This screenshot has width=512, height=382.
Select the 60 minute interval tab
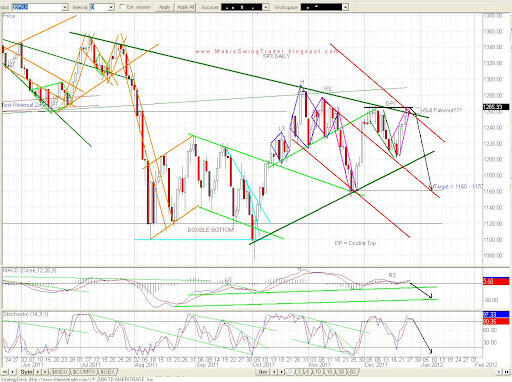click(353, 372)
